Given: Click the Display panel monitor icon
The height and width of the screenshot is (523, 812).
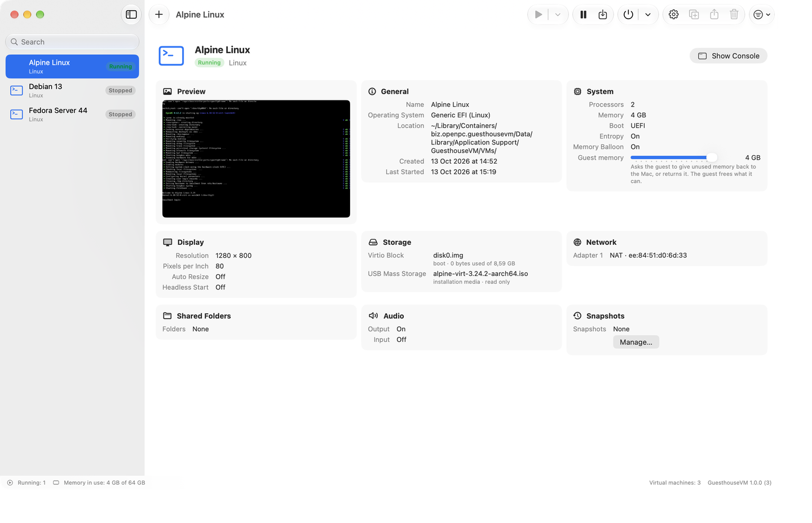Looking at the screenshot, I should 167,242.
